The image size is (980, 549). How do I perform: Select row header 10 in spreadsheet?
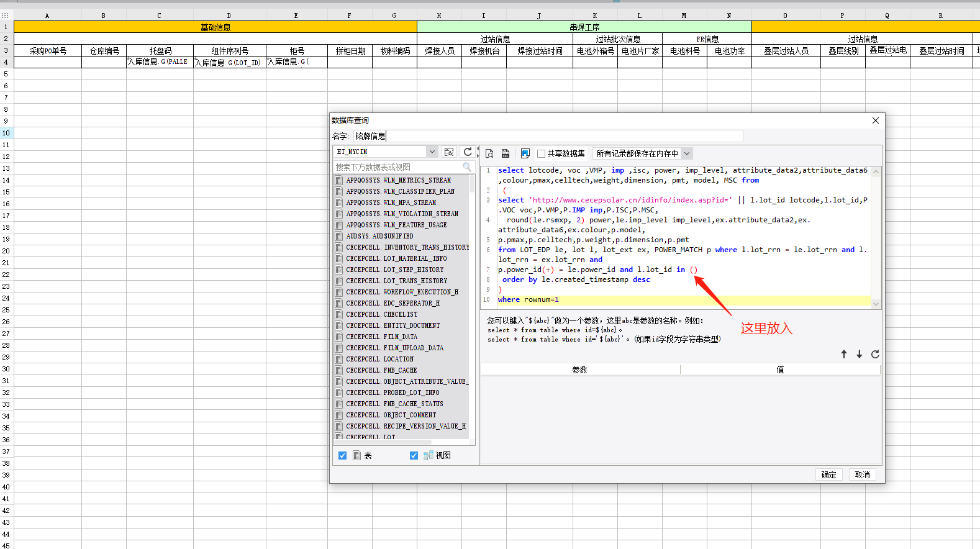(x=6, y=133)
